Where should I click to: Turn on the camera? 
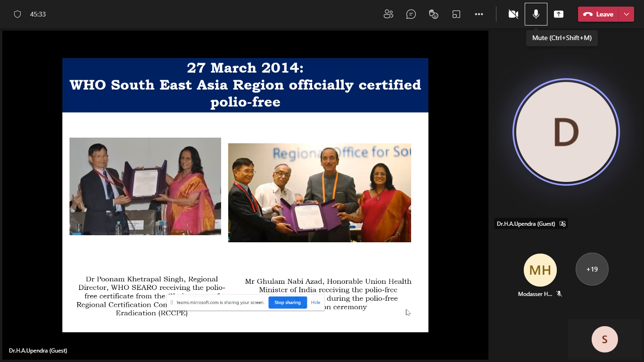pyautogui.click(x=513, y=14)
